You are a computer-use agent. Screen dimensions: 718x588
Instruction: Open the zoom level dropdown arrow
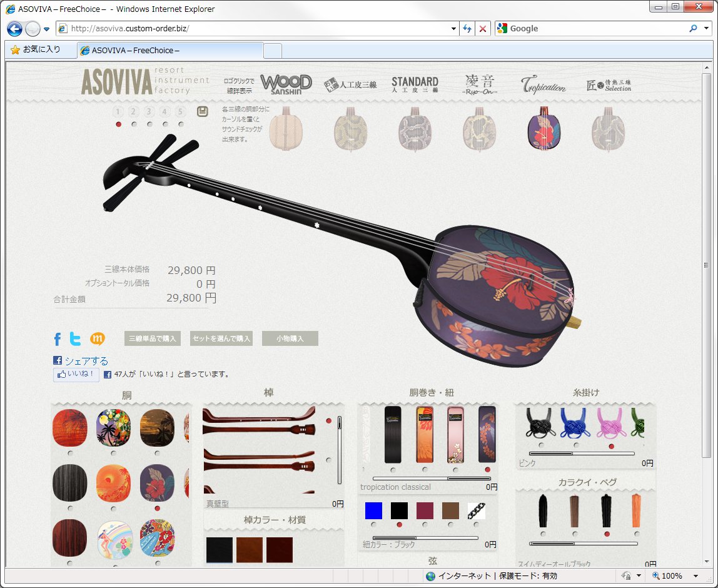click(x=695, y=576)
